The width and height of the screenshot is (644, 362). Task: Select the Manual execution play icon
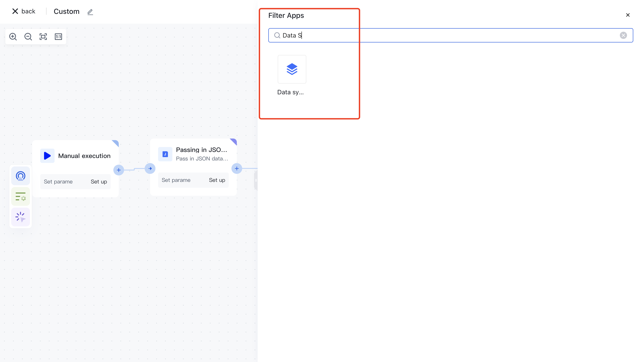(x=47, y=156)
